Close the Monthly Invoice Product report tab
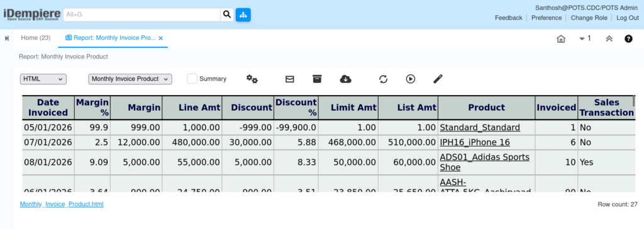 click(x=161, y=38)
